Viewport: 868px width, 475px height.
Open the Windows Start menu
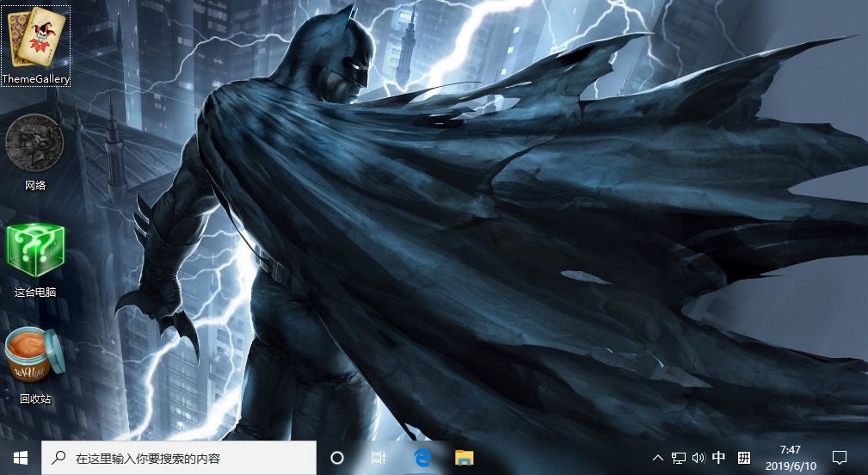coord(21,458)
